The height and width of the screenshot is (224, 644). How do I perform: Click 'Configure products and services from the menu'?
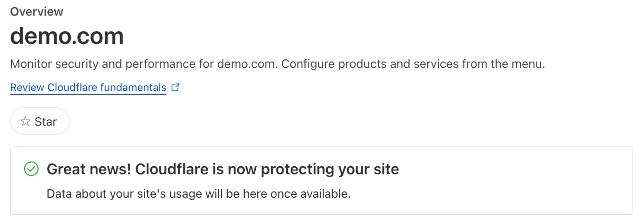413,64
